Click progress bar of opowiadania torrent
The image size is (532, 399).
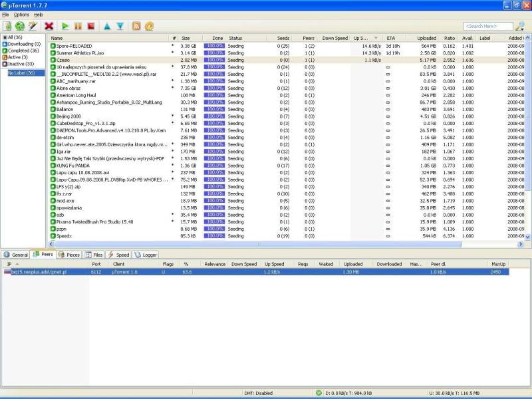coord(214,207)
